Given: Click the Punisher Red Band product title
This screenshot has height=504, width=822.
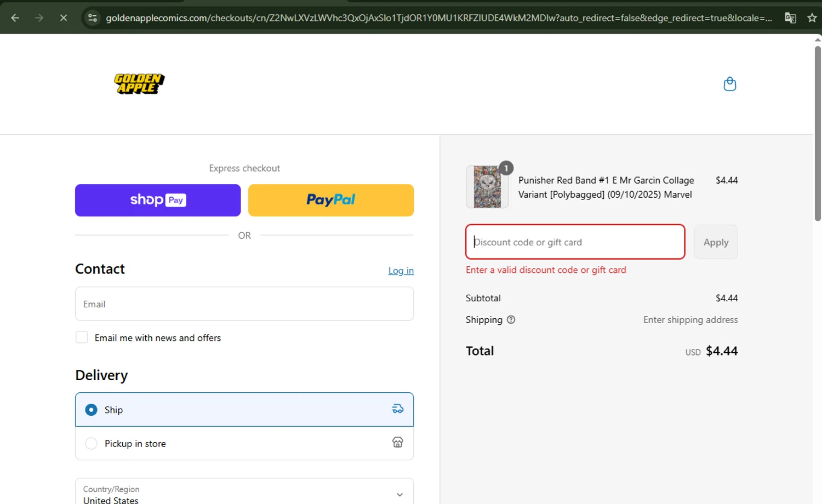Looking at the screenshot, I should [x=606, y=187].
